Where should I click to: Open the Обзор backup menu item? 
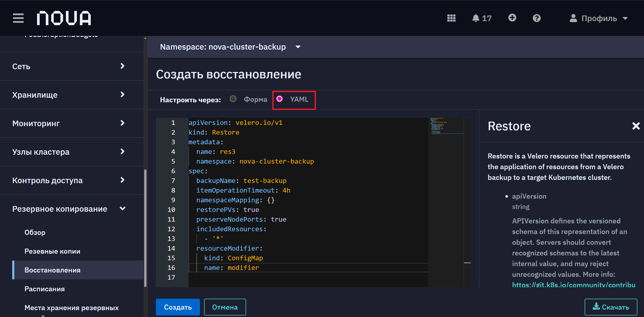point(35,232)
